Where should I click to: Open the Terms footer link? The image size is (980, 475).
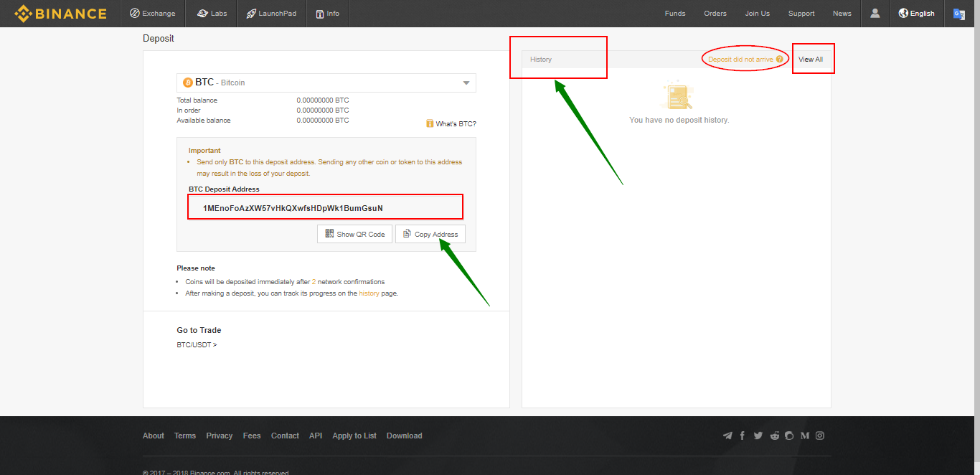(x=185, y=436)
